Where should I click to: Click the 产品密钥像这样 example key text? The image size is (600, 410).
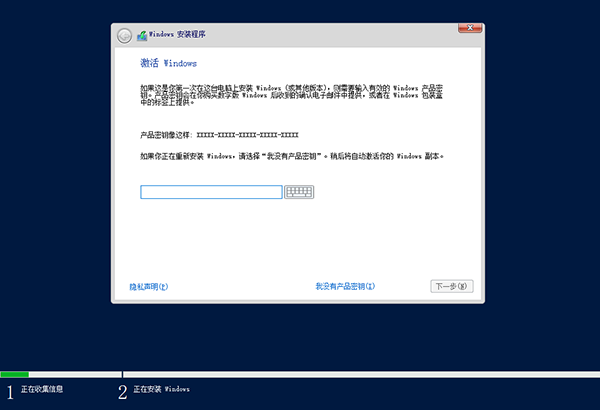[219, 135]
